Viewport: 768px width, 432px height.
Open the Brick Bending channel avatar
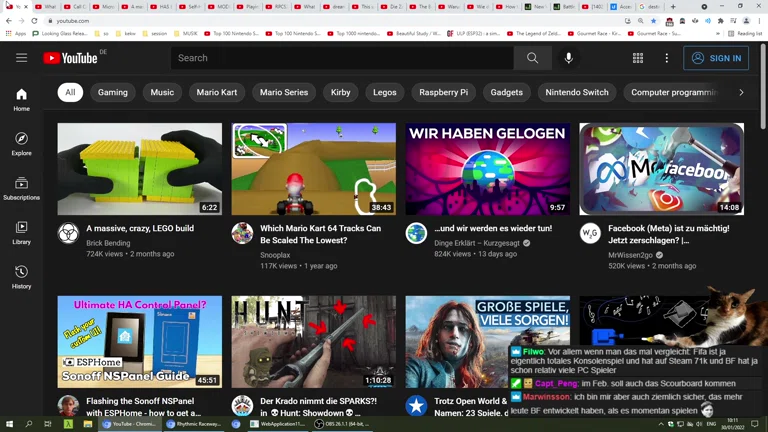click(x=68, y=233)
